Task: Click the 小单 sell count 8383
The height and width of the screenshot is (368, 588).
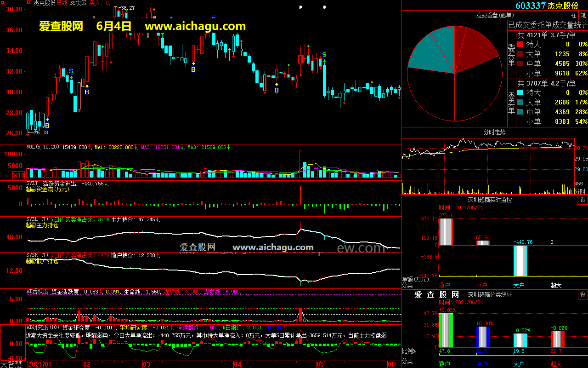Action: point(562,122)
